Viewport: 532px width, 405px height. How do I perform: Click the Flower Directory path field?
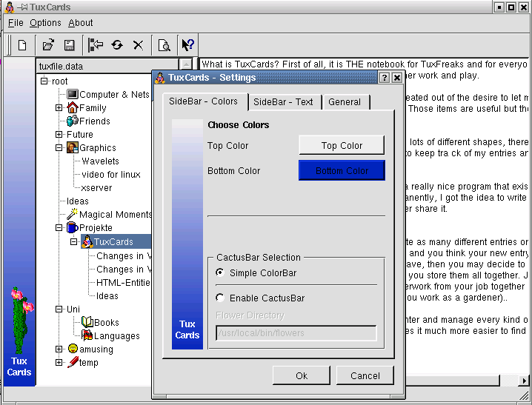click(x=296, y=333)
